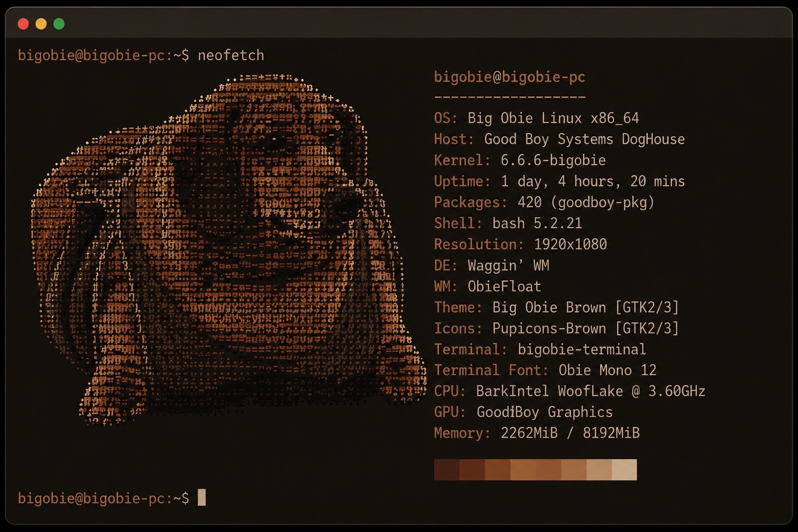Click the Resolution: 1920x1080 line
The width and height of the screenshot is (798, 532).
click(x=521, y=244)
